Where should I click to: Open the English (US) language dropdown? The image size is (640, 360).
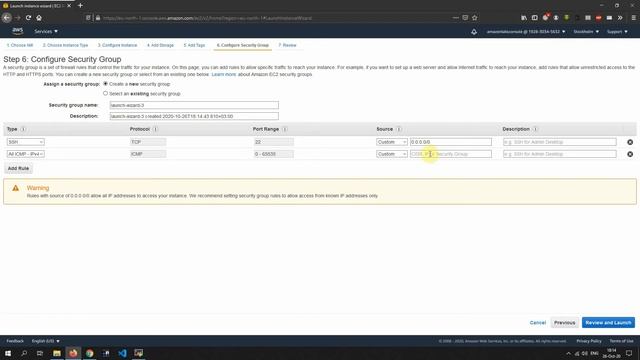tap(46, 341)
